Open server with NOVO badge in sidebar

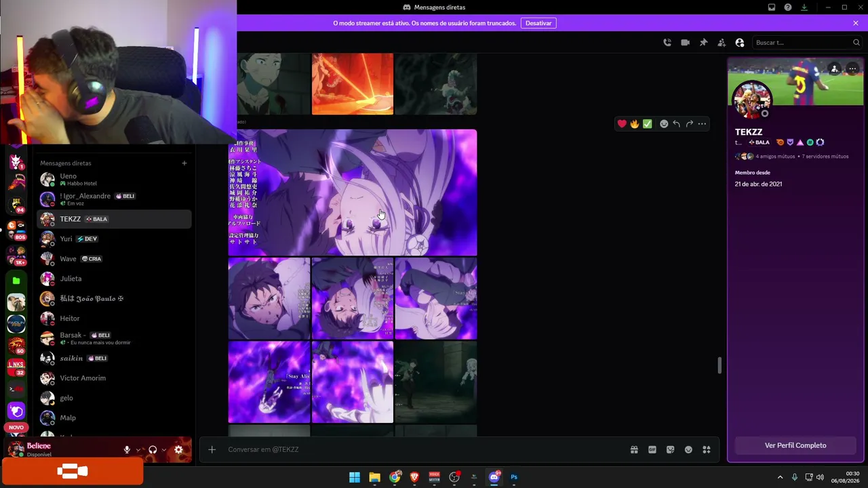[x=16, y=411]
